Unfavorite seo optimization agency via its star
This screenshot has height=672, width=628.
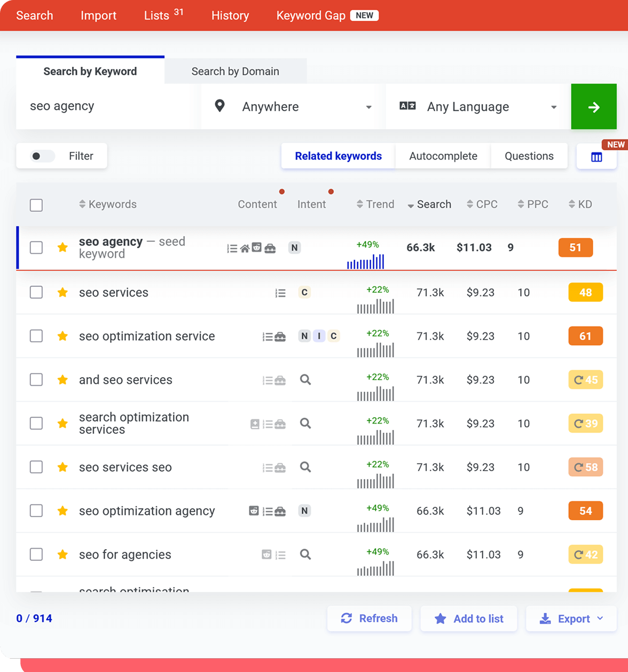click(62, 511)
